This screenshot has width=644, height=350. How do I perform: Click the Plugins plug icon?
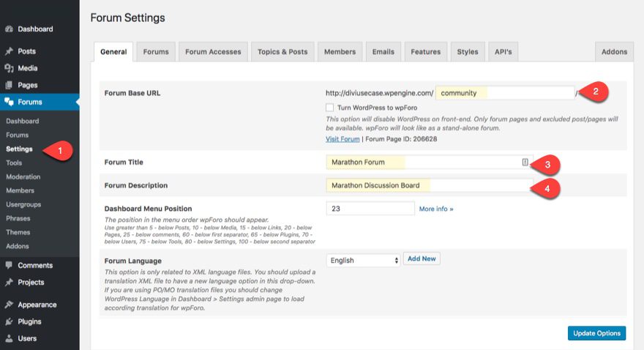[9, 321]
